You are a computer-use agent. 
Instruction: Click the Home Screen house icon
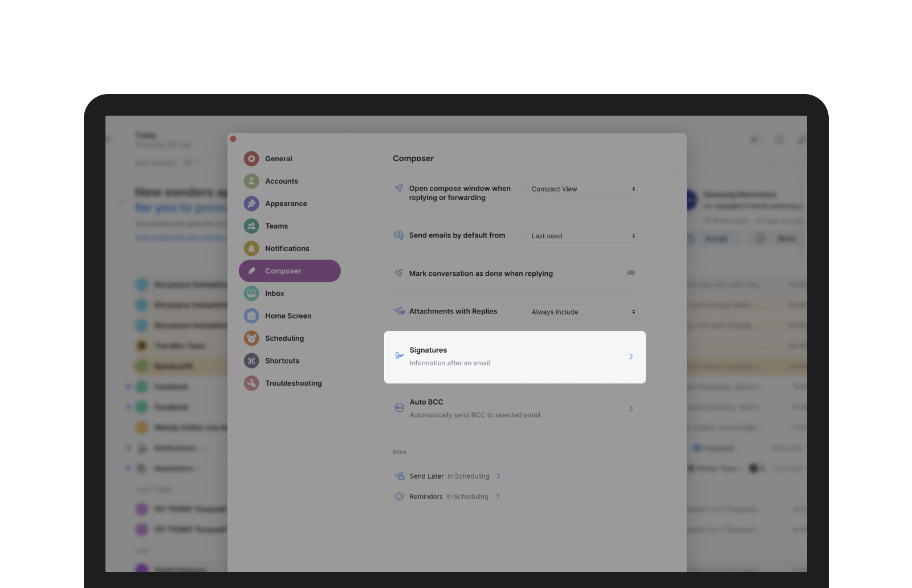[x=251, y=316]
